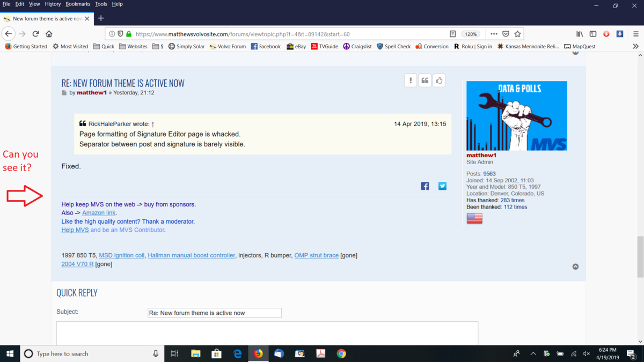
Task: Click the matthew1 avatar image
Action: (516, 116)
